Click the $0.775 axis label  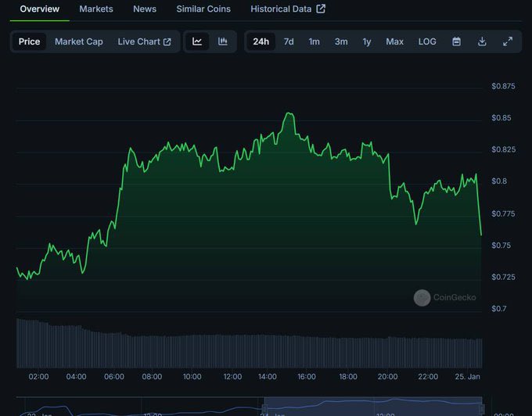point(503,213)
